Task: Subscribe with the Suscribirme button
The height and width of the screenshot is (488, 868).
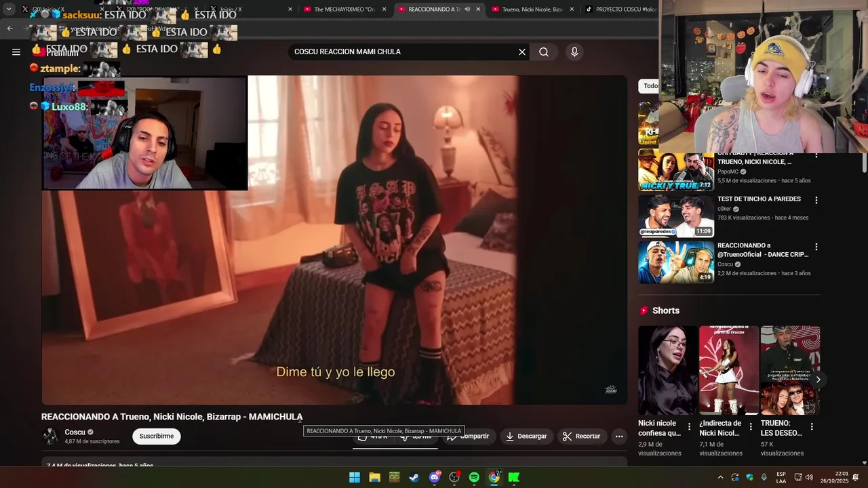Action: click(157, 436)
